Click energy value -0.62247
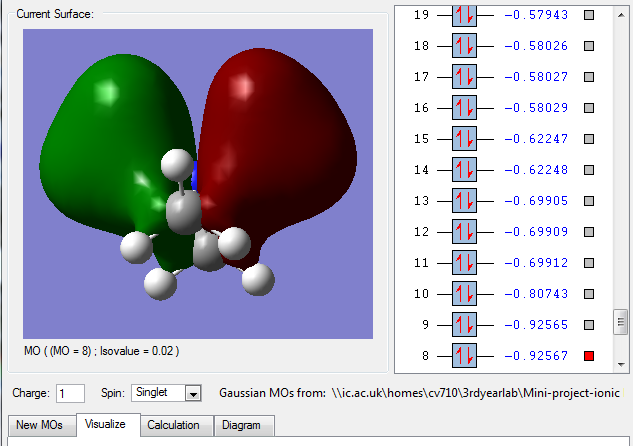 pos(536,139)
